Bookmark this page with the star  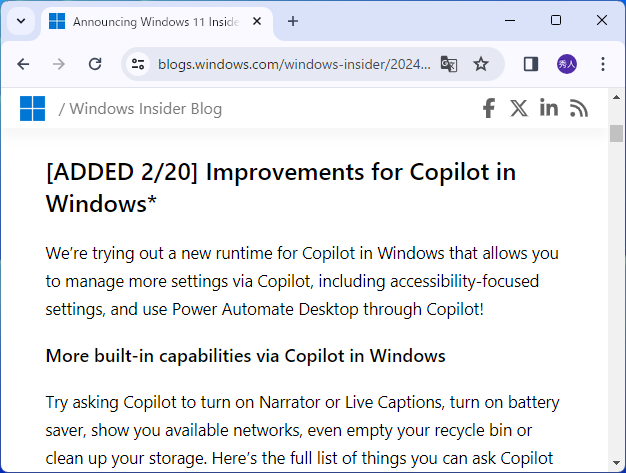[481, 64]
